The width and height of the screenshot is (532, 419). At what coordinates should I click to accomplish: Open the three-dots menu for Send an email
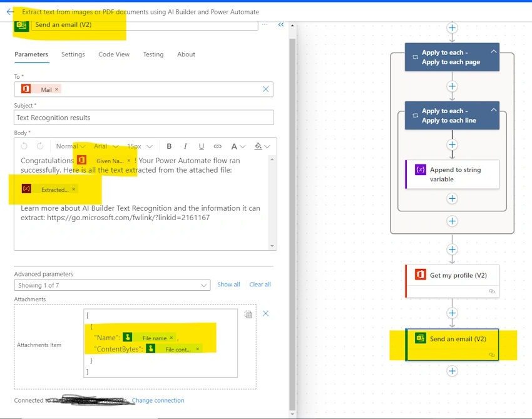(x=265, y=24)
